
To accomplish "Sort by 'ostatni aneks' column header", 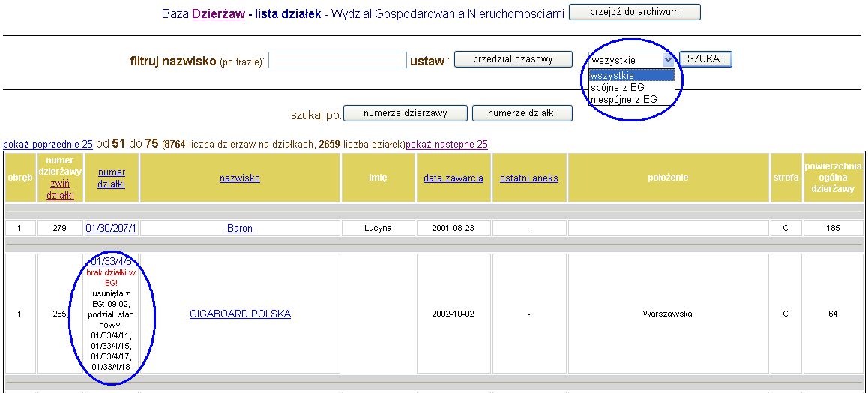I will pos(528,178).
